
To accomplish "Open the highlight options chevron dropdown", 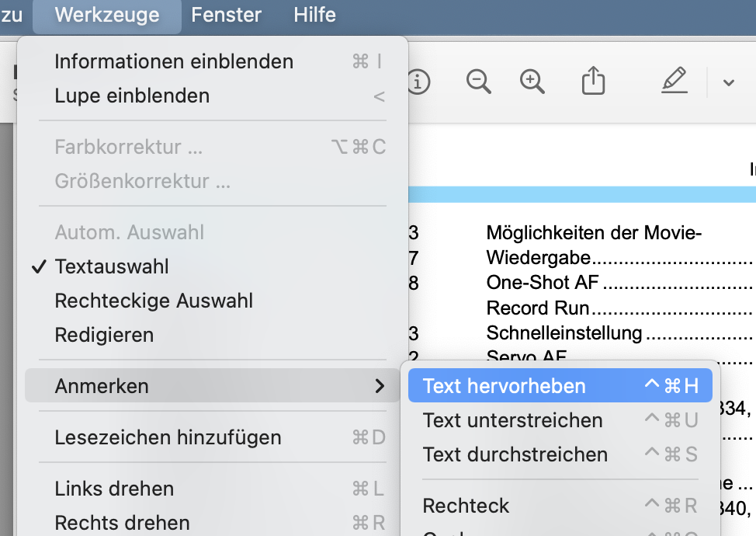I will [x=728, y=82].
